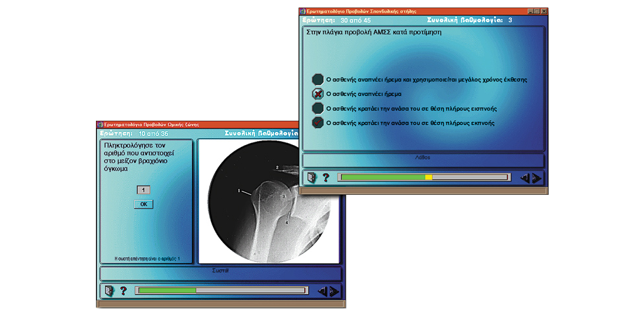Click the 'Σωστά!' feedback bar
This screenshot has width=644, height=315.
click(x=220, y=272)
